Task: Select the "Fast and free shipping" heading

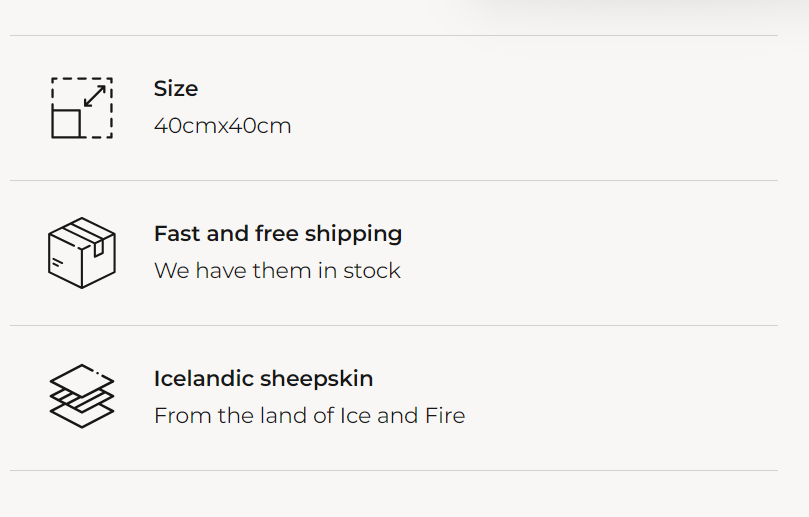Action: point(278,234)
